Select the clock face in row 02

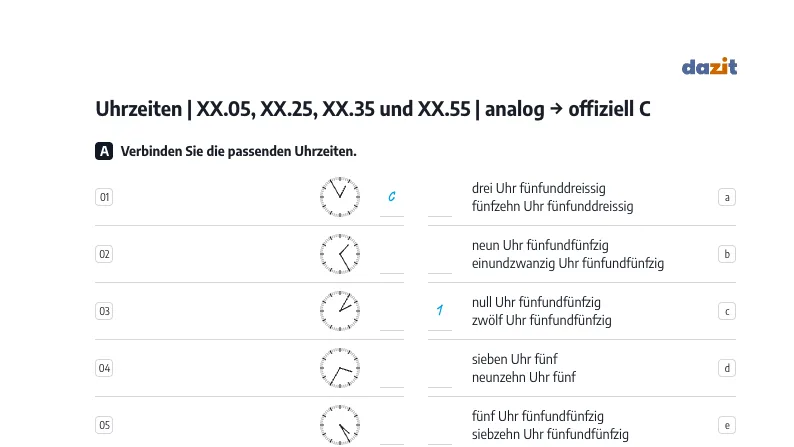(x=340, y=254)
